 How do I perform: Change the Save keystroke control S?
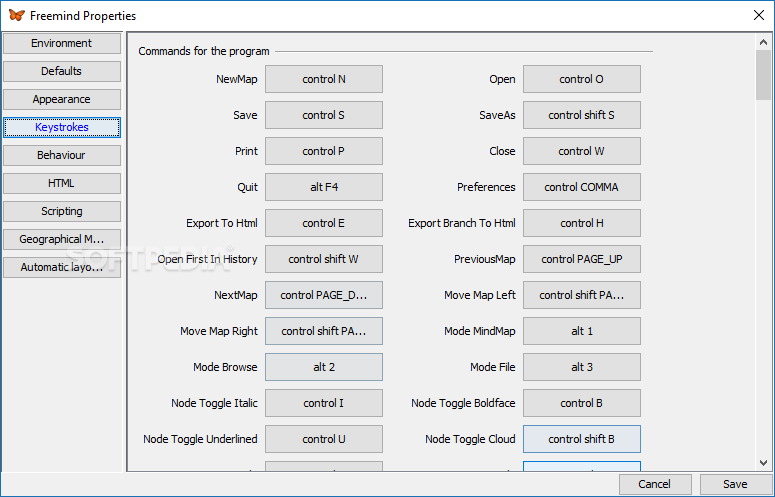point(324,115)
